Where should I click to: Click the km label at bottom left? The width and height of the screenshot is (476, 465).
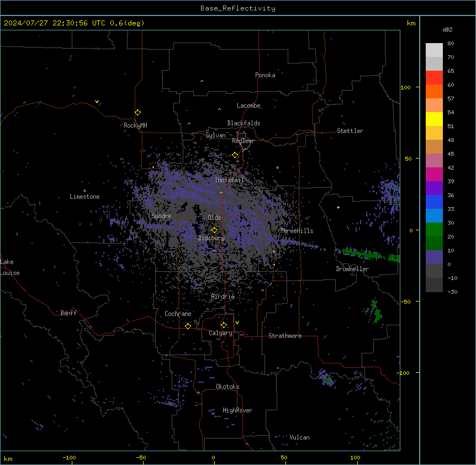(8, 459)
